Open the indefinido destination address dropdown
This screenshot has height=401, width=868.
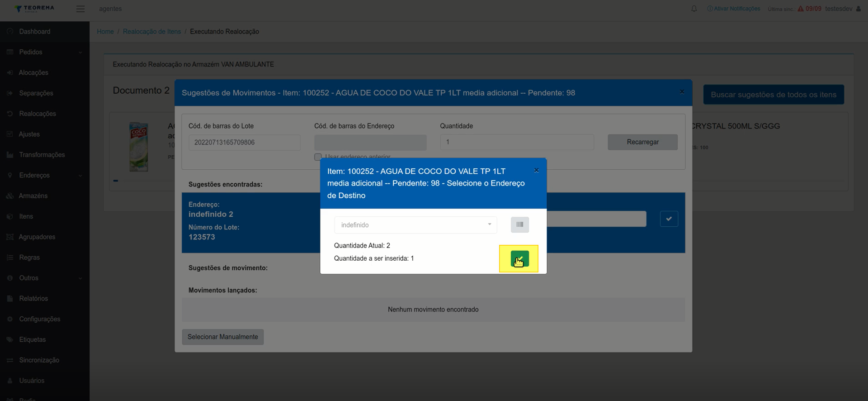click(x=415, y=225)
